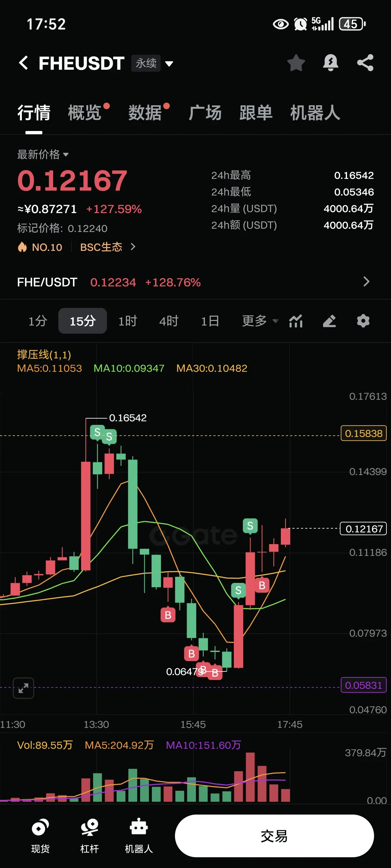Expand the 最新价格 price type dropdown
This screenshot has height=868, width=391.
click(x=43, y=154)
